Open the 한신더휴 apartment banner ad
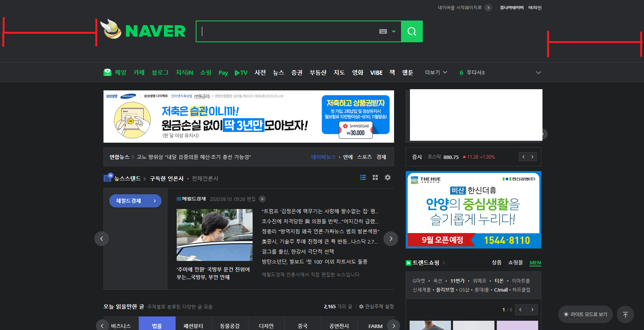 pyautogui.click(x=474, y=210)
